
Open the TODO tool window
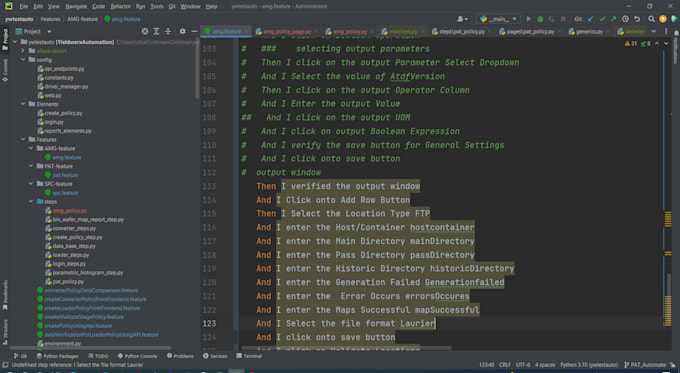pyautogui.click(x=98, y=356)
